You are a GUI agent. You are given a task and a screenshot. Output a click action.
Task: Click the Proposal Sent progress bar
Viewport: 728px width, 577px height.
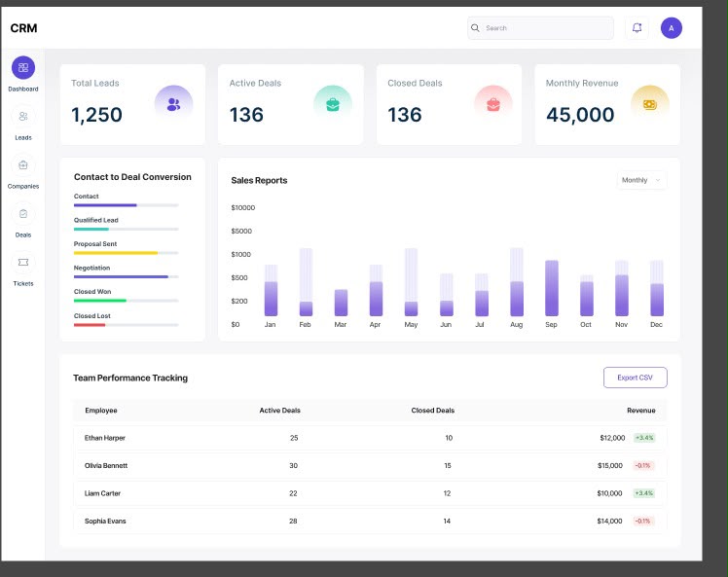(126, 253)
